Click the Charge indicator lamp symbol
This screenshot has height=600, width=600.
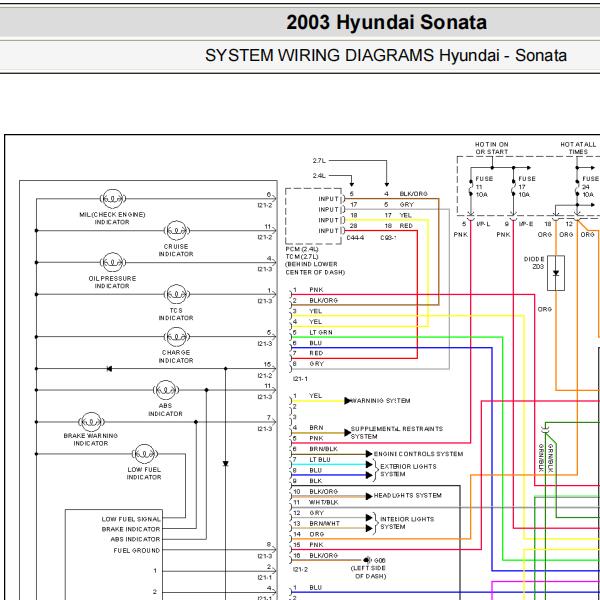click(x=176, y=337)
